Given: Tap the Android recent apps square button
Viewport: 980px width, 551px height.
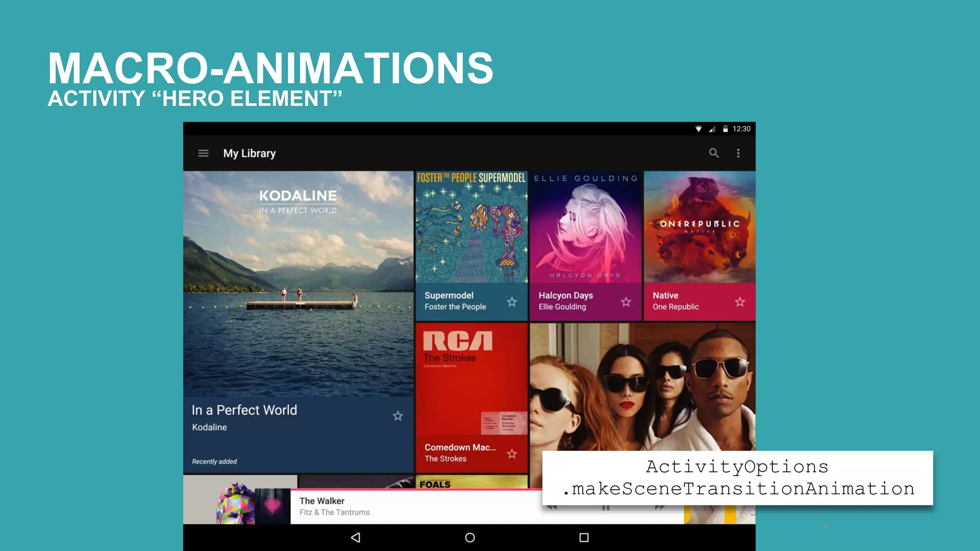Looking at the screenshot, I should tap(584, 538).
